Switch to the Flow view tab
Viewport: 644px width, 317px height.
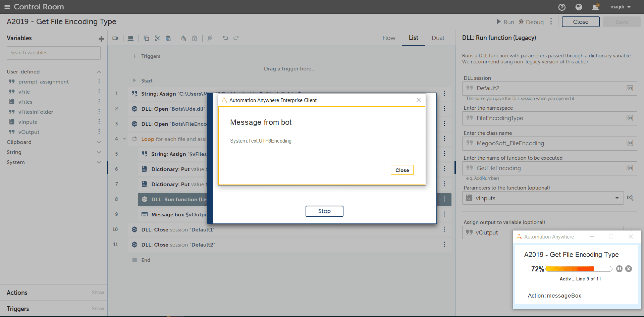pos(389,38)
